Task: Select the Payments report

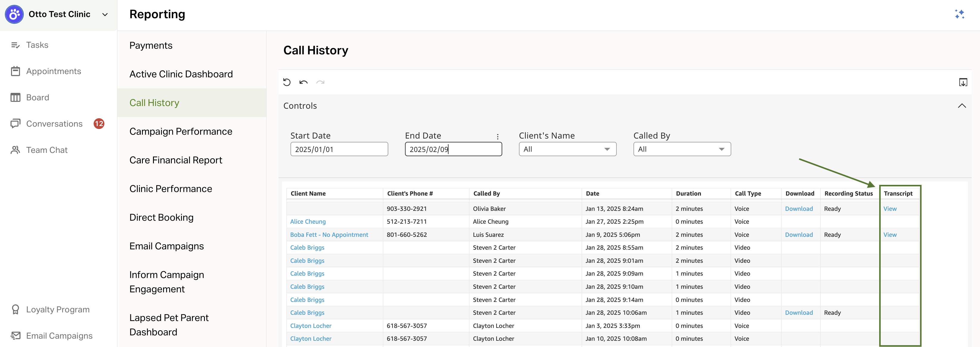Action: [151, 45]
